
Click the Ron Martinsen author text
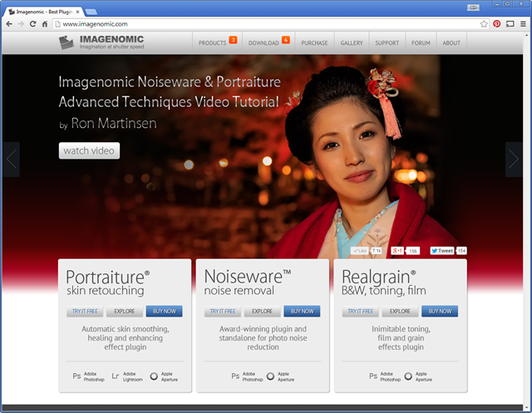[x=114, y=123]
